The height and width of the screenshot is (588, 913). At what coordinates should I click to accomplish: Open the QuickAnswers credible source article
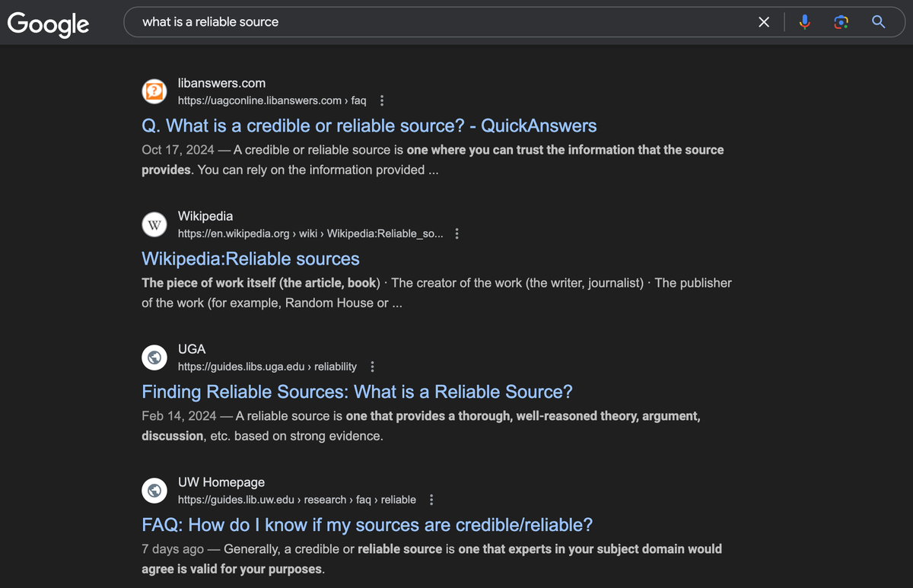pyautogui.click(x=368, y=126)
